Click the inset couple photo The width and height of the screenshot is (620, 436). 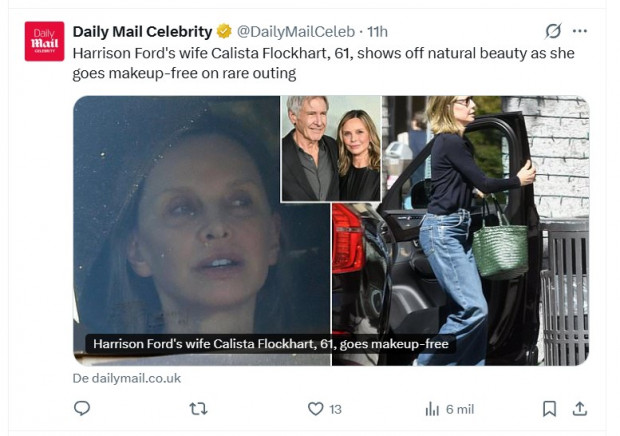coord(331,148)
